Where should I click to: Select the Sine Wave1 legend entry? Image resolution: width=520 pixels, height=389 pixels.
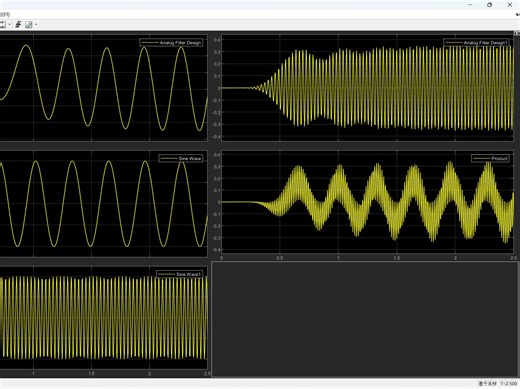(179, 274)
